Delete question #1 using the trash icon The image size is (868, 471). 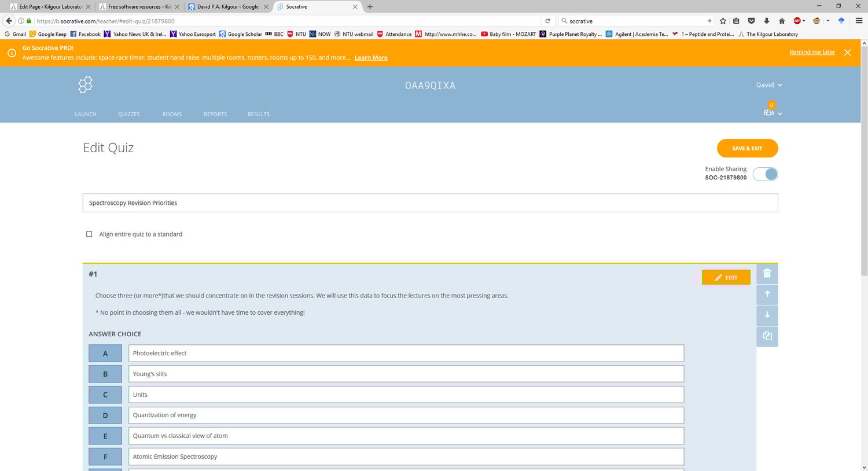[x=767, y=273]
